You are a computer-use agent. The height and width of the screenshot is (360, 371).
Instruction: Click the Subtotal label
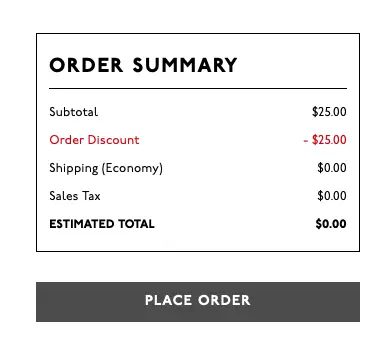pos(74,112)
